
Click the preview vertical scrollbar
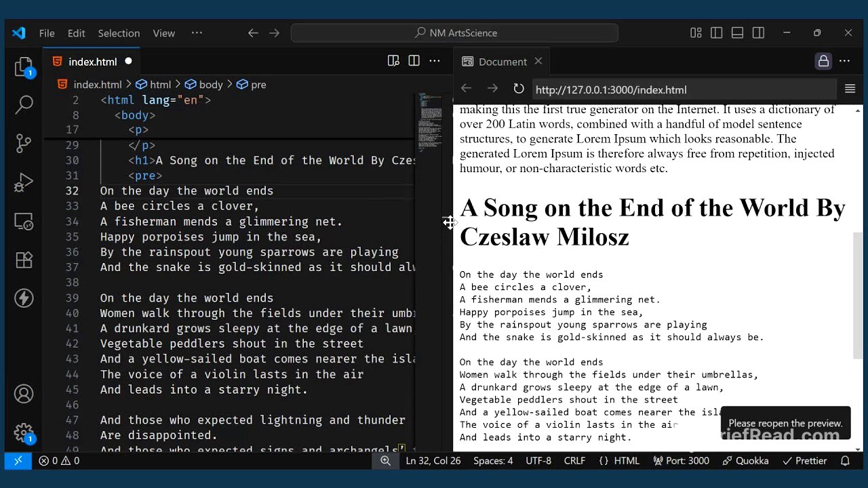tap(858, 295)
